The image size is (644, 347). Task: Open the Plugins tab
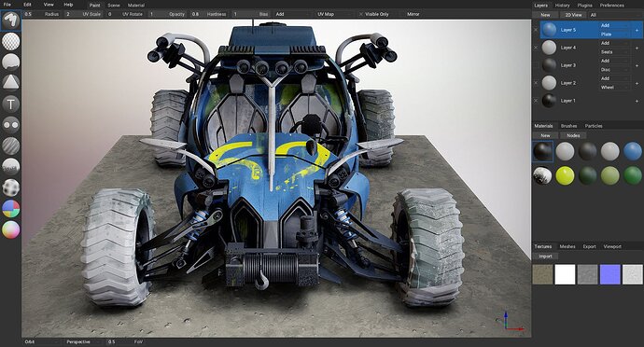pos(584,6)
